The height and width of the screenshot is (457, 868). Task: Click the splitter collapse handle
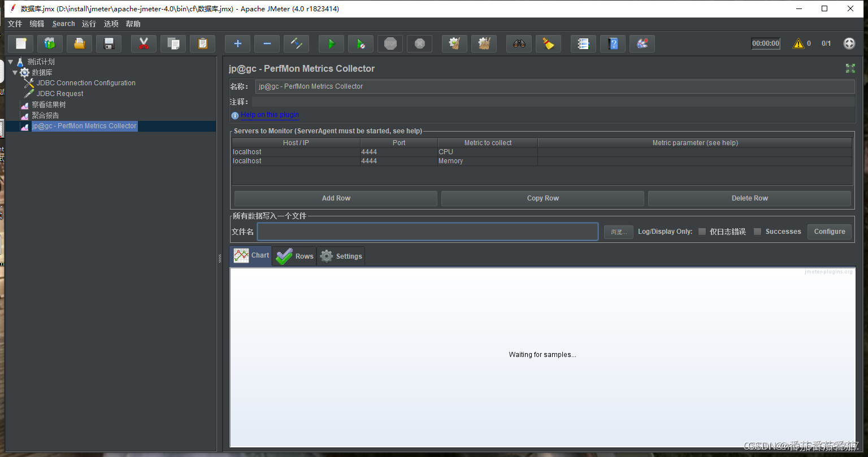tap(219, 258)
